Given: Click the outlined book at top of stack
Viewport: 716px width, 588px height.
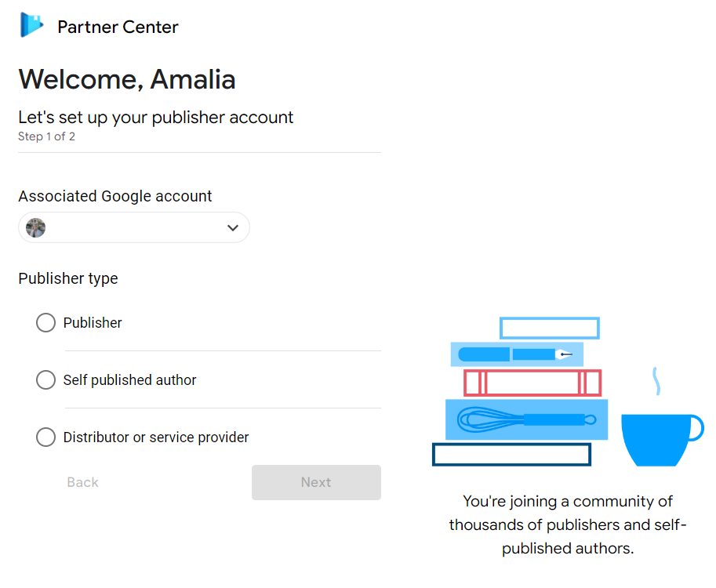Looking at the screenshot, I should click(x=549, y=328).
